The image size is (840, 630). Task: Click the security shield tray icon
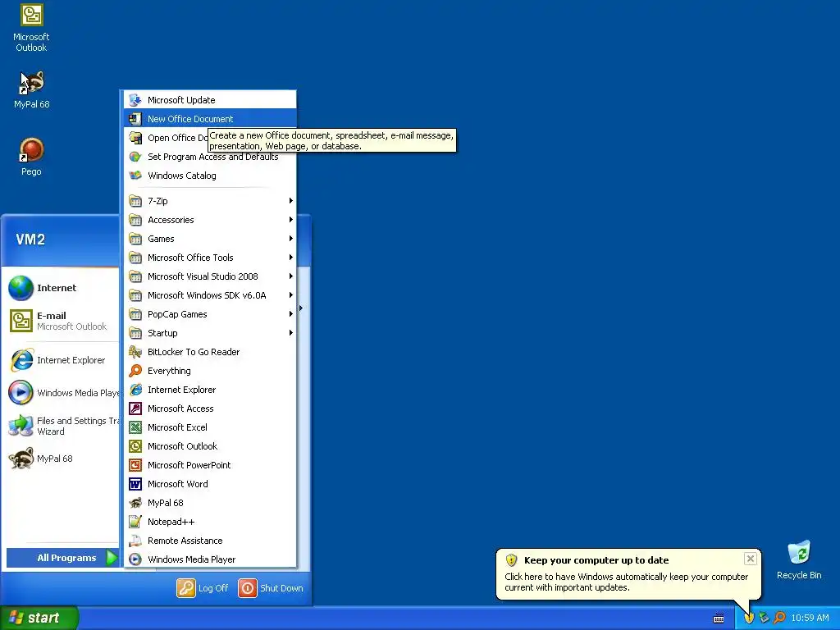coord(749,618)
